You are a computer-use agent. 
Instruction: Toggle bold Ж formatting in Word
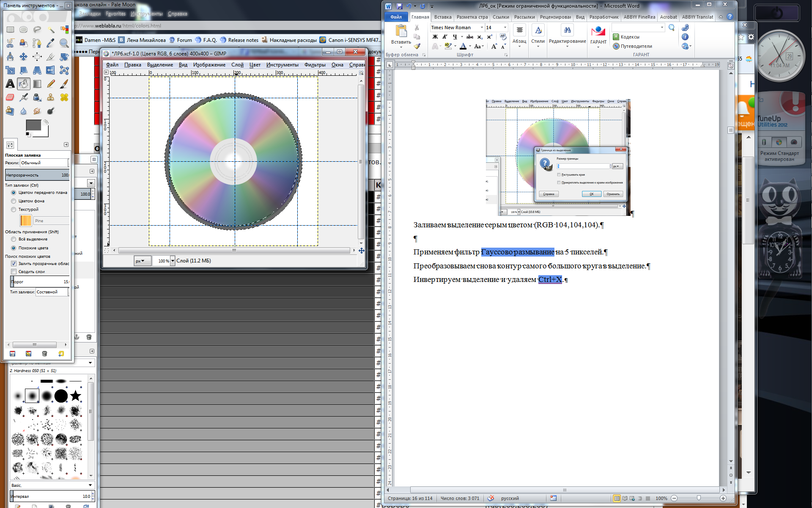click(x=435, y=37)
